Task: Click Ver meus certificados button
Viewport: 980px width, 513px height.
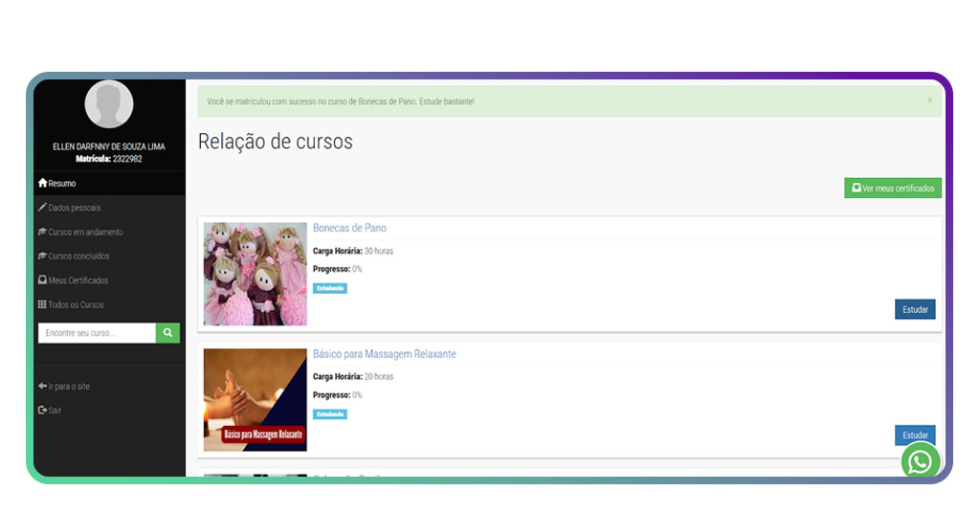Action: coord(893,189)
